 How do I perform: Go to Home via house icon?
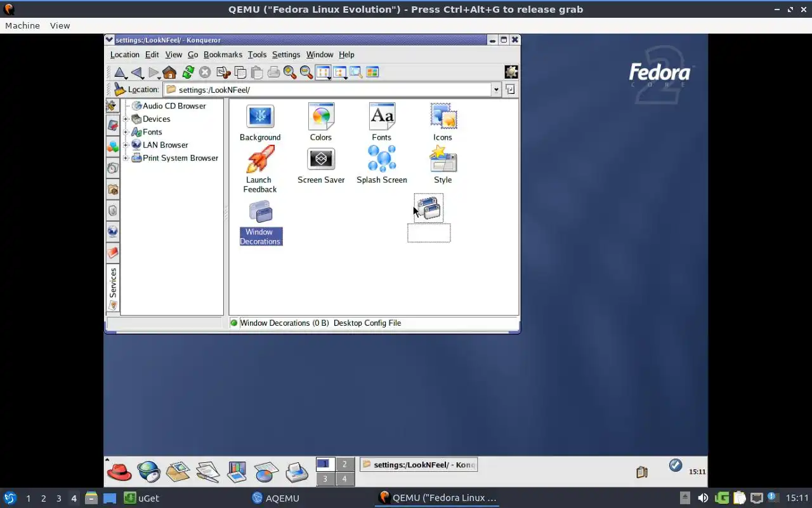[169, 72]
